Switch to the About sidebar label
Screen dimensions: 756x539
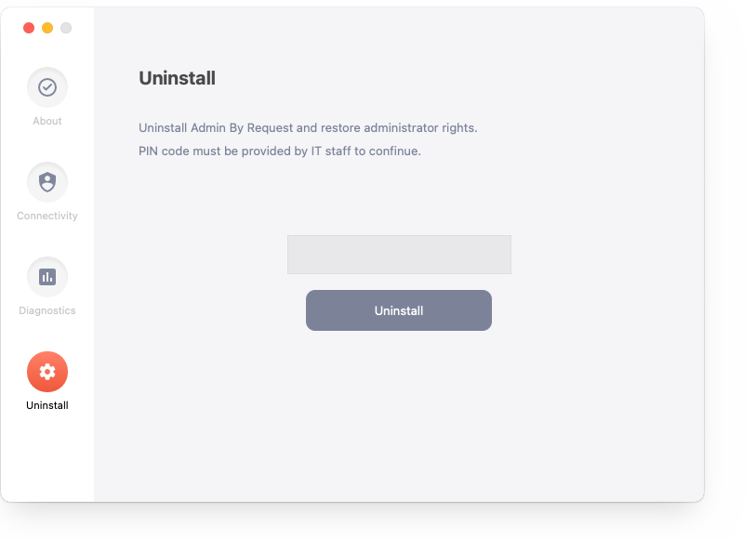click(47, 121)
